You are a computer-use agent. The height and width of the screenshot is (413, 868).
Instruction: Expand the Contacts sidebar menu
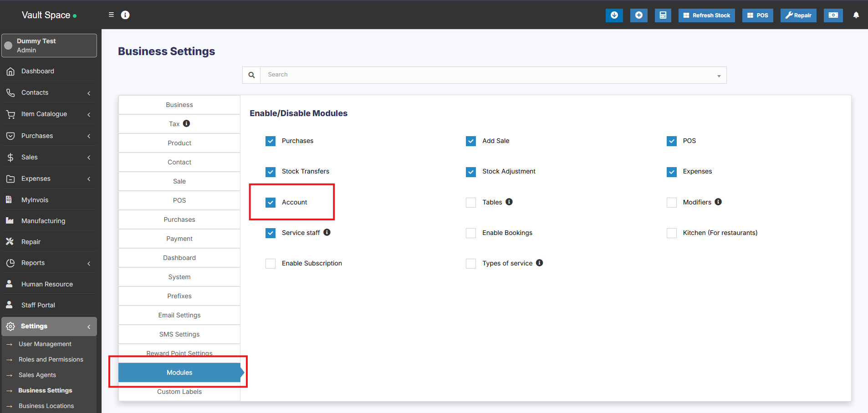pos(49,93)
